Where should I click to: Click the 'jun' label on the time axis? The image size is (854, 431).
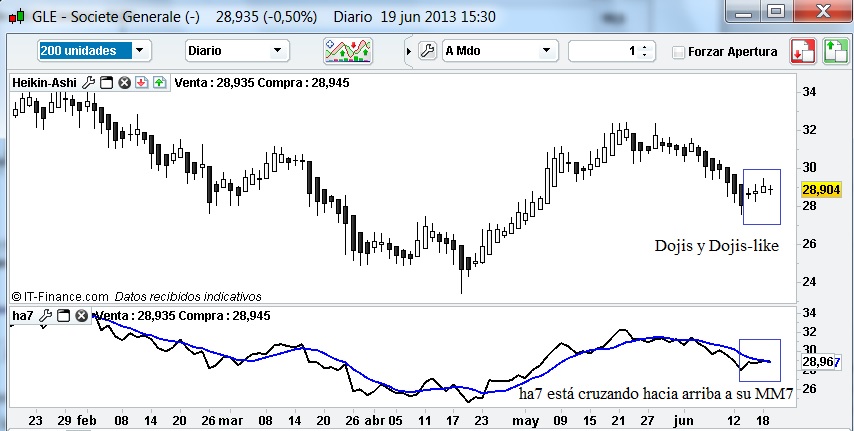pos(684,421)
